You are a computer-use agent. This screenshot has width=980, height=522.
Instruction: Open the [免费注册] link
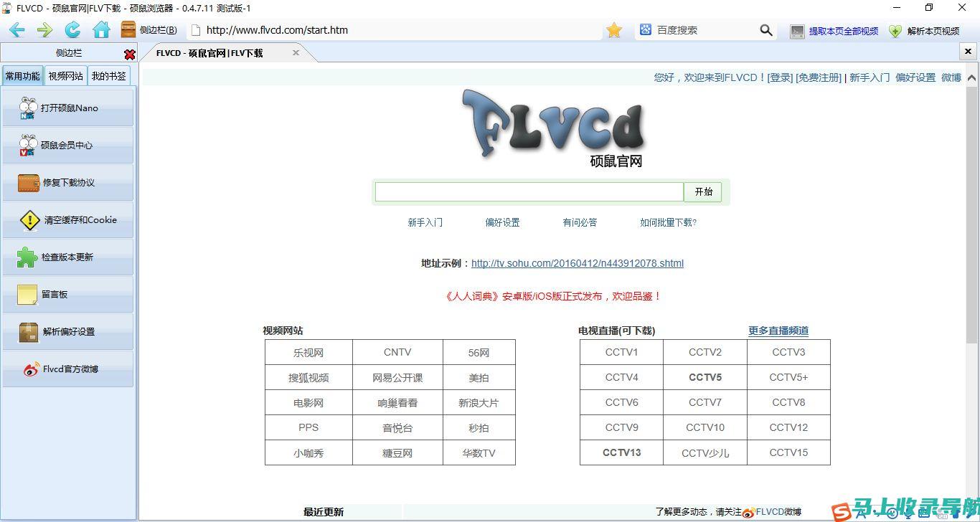819,77
